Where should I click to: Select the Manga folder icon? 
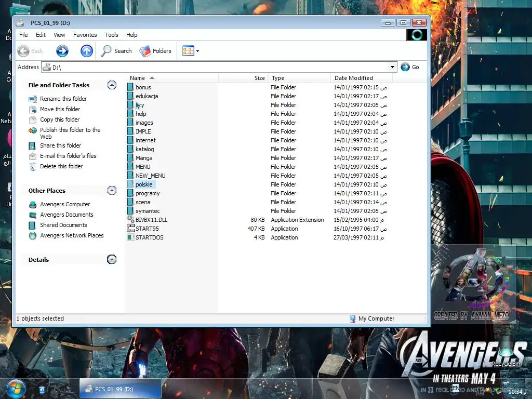pyautogui.click(x=130, y=158)
